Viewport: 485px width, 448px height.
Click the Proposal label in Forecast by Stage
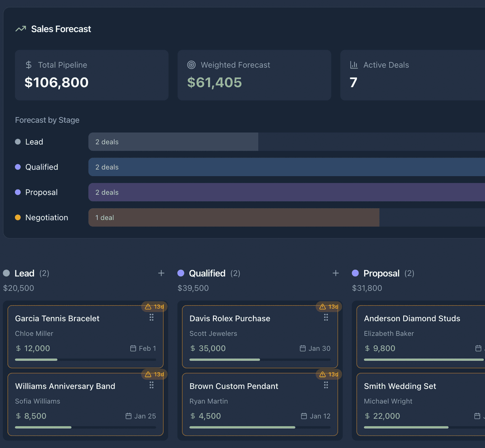click(x=41, y=192)
